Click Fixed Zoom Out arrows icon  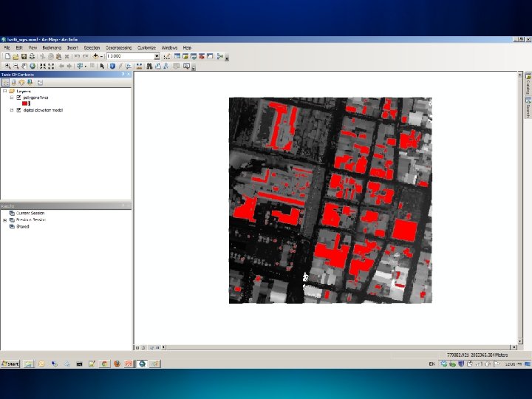[51, 66]
